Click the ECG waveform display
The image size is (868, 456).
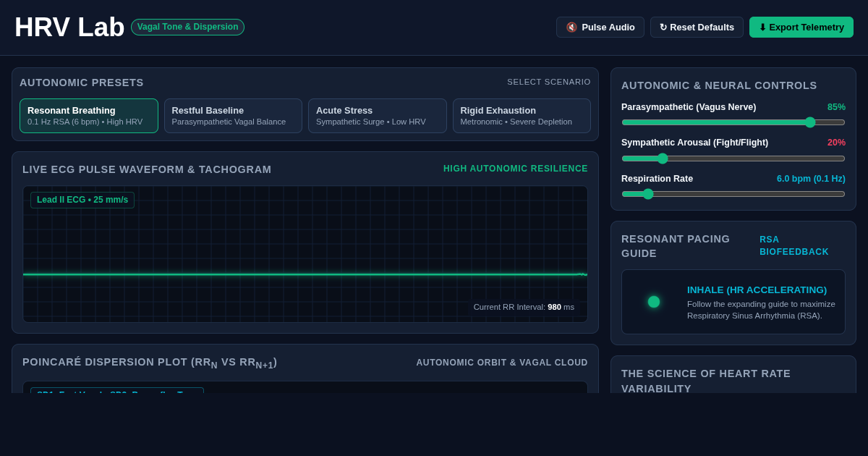tap(305, 254)
